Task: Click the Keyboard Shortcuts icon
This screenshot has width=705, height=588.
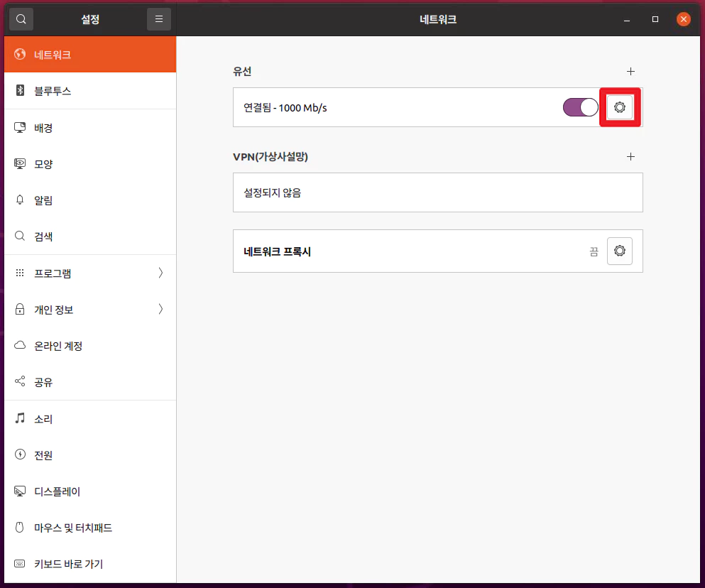Action: (20, 563)
